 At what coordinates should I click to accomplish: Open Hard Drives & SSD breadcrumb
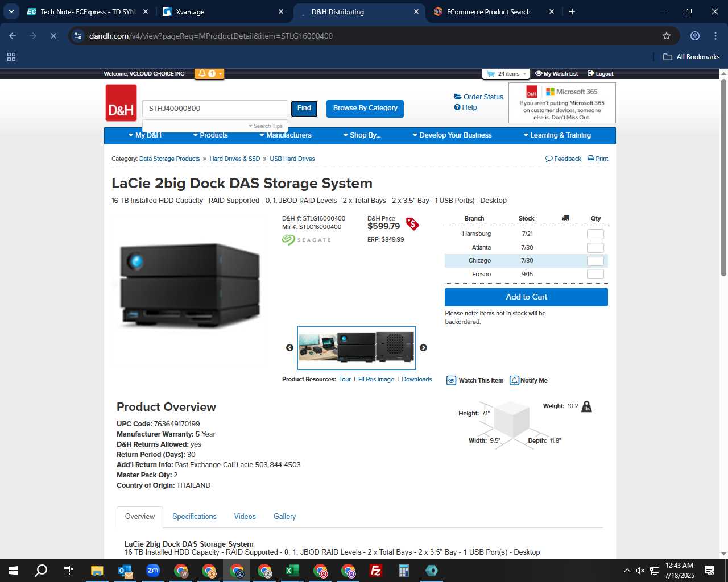234,159
